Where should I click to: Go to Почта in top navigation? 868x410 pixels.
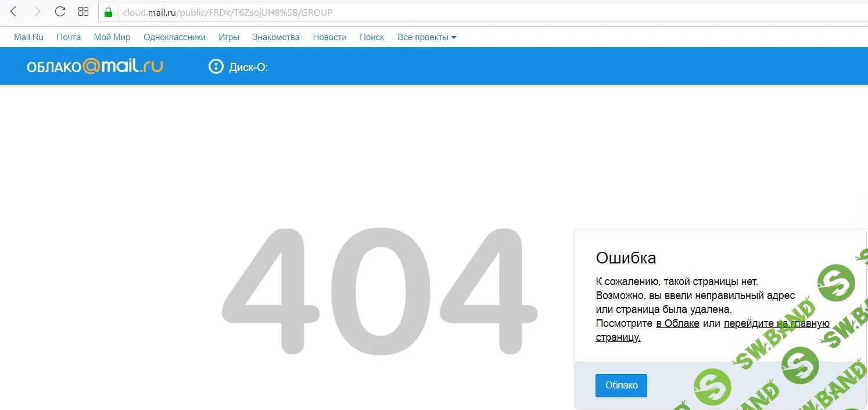pyautogui.click(x=69, y=37)
